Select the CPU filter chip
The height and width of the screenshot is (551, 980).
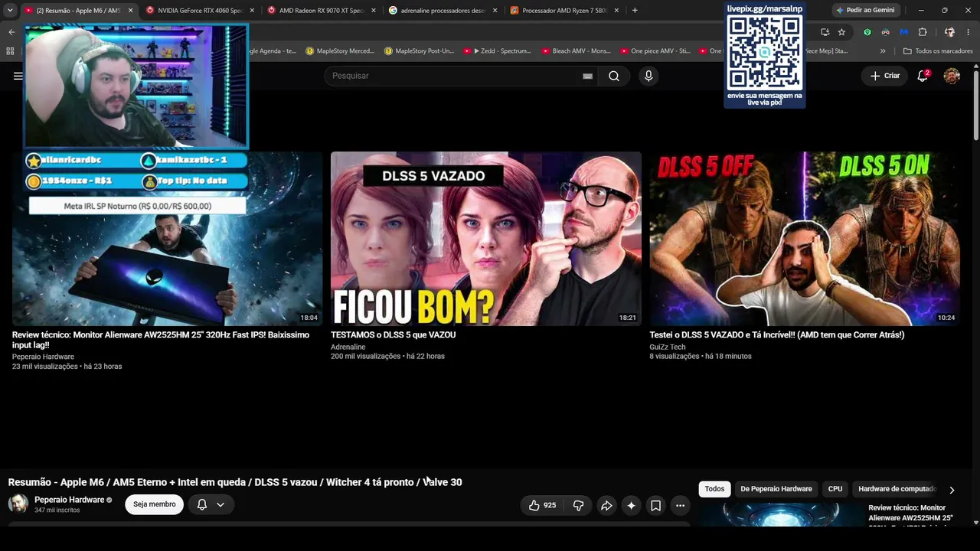tap(835, 489)
